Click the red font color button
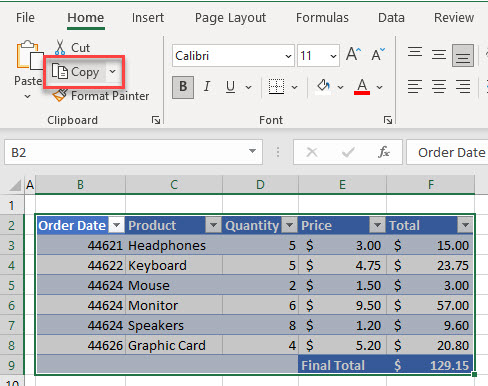The width and height of the screenshot is (488, 386). 362,87
